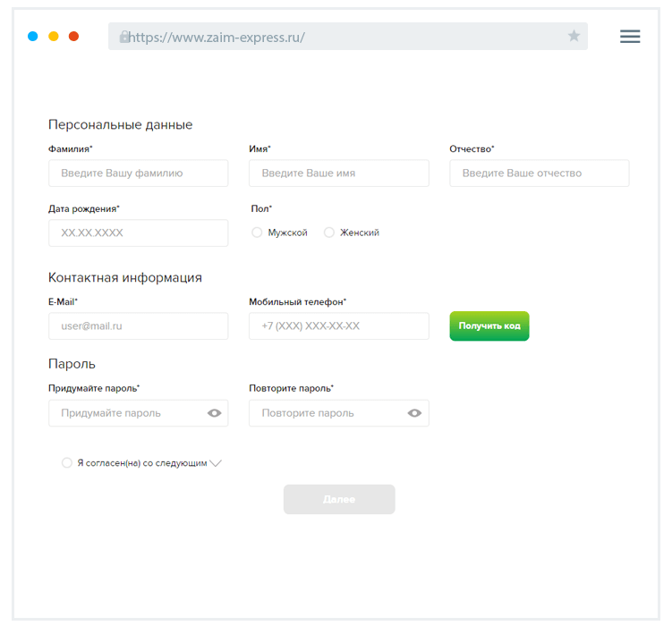Select the Женский radio button

[329, 232]
